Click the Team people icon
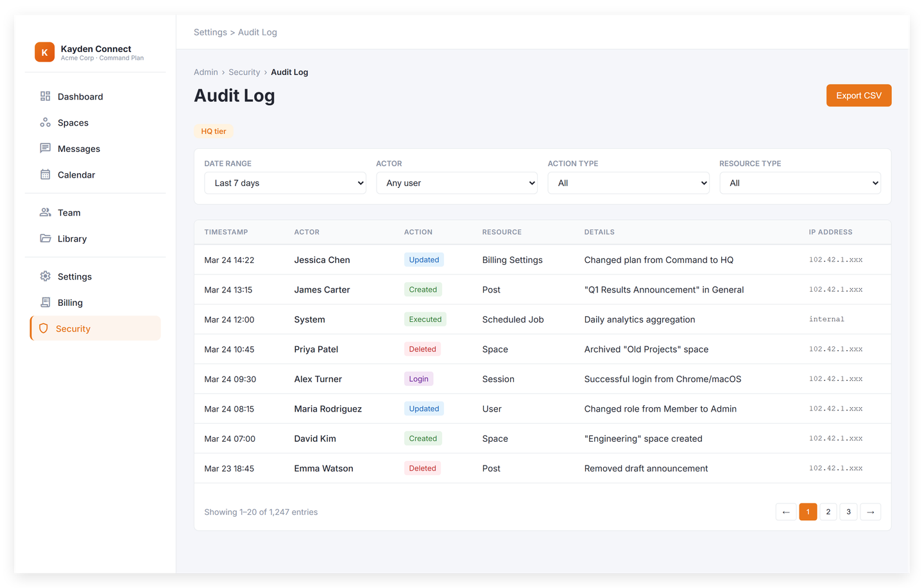Screen dimensions: 924x588 pyautogui.click(x=45, y=212)
